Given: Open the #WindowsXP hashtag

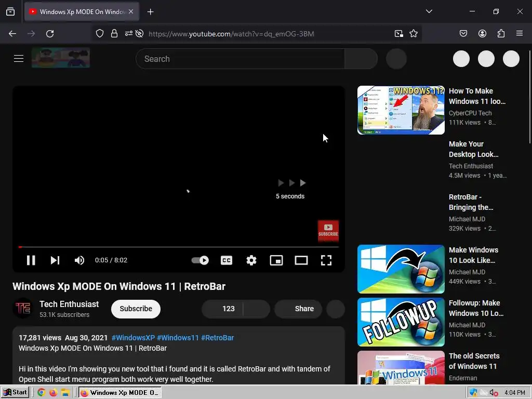Looking at the screenshot, I should coord(133,338).
